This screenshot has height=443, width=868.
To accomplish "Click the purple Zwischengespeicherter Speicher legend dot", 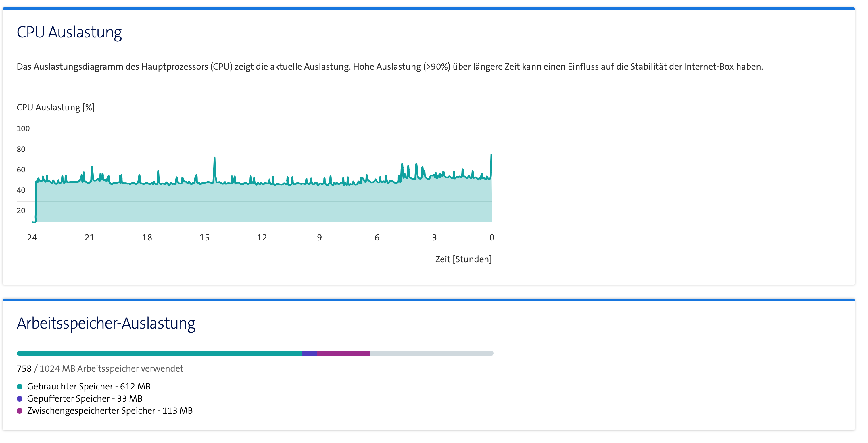I will coord(20,410).
